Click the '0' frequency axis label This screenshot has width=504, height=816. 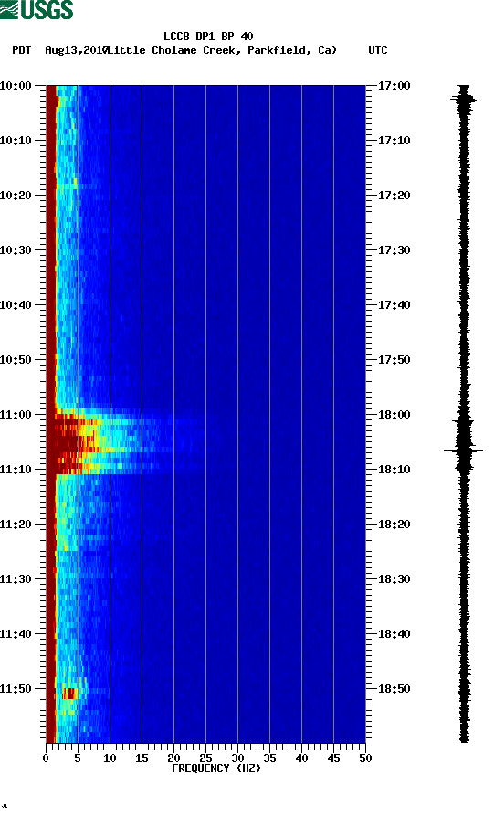46,758
